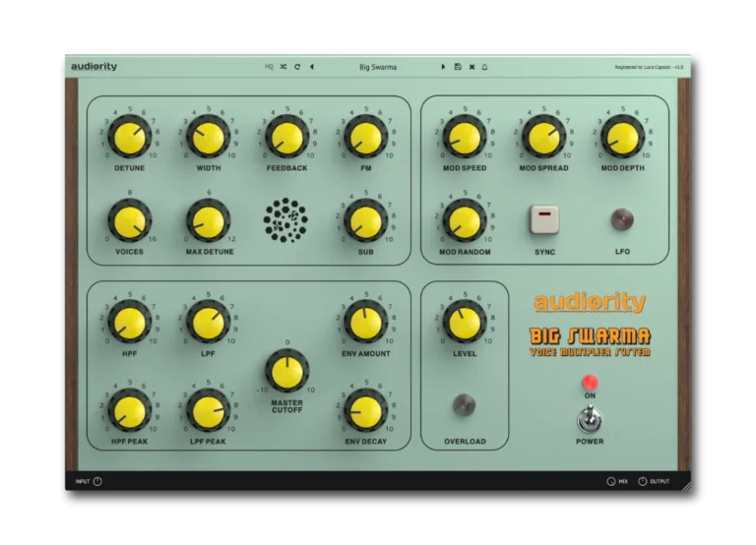Go to previous preset with left arrow
The image size is (756, 545).
coord(312,67)
